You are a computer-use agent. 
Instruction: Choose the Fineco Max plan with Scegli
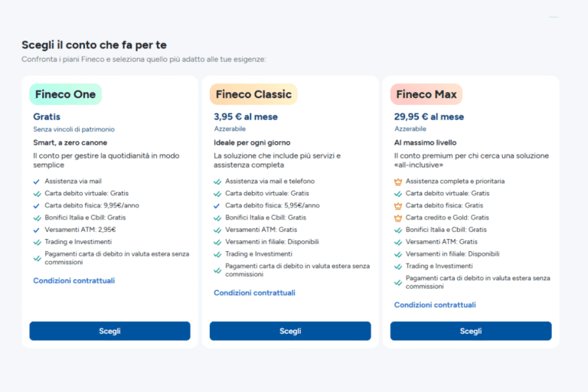[x=471, y=331]
